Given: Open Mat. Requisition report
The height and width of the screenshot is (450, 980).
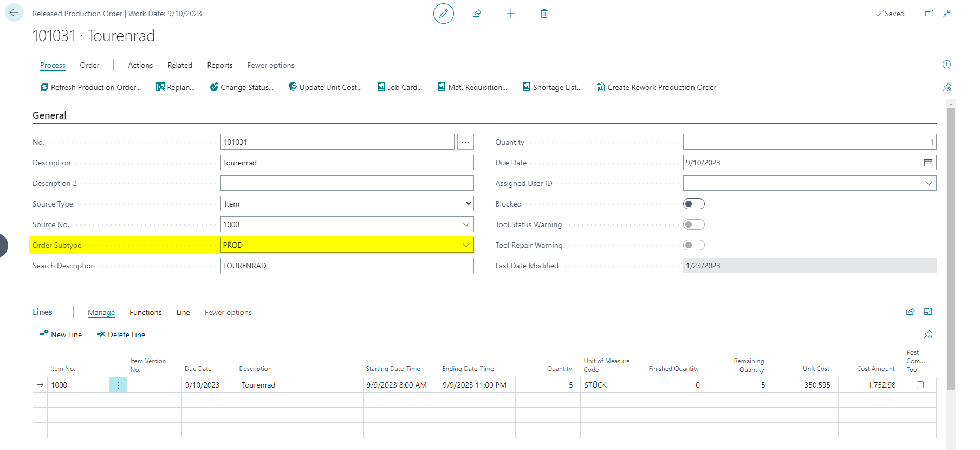Looking at the screenshot, I should coord(472,87).
